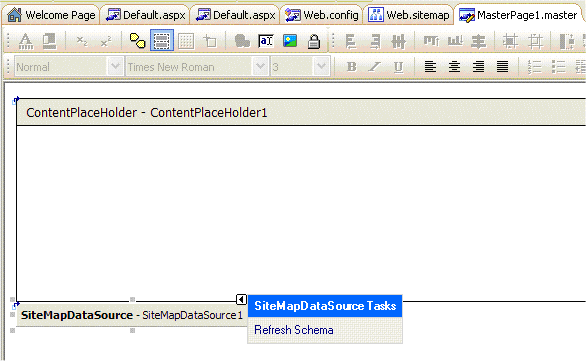This screenshot has width=586, height=361.
Task: Click the Insert image icon in toolbar
Action: pyautogui.click(x=290, y=41)
